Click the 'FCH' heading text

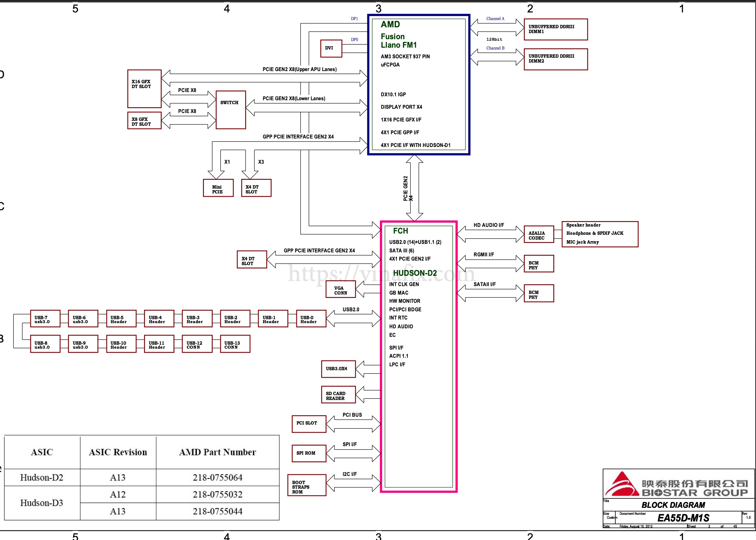[x=400, y=231]
